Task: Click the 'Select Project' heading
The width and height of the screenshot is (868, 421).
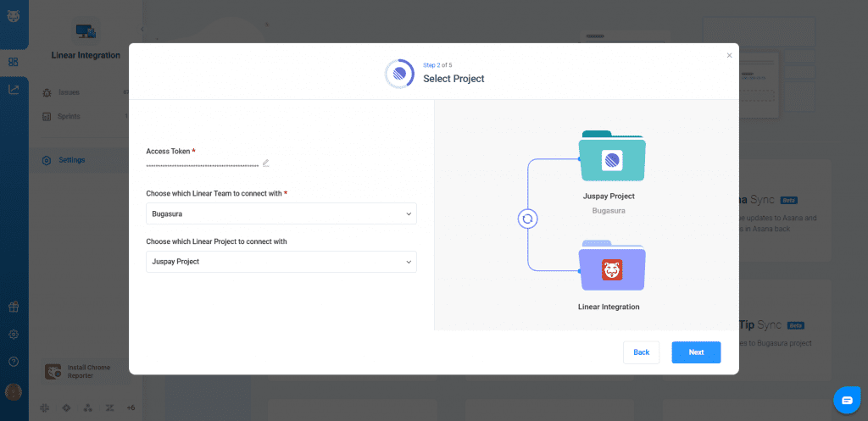Action: click(453, 79)
